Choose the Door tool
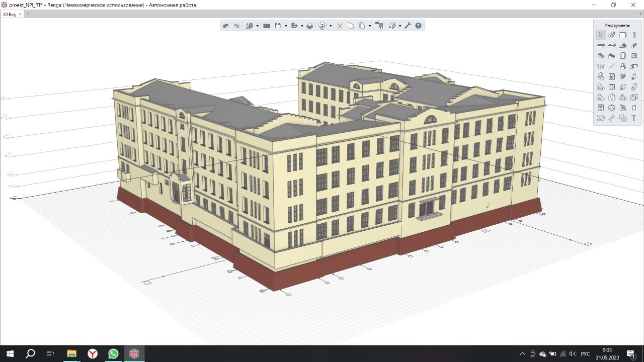 (623, 56)
